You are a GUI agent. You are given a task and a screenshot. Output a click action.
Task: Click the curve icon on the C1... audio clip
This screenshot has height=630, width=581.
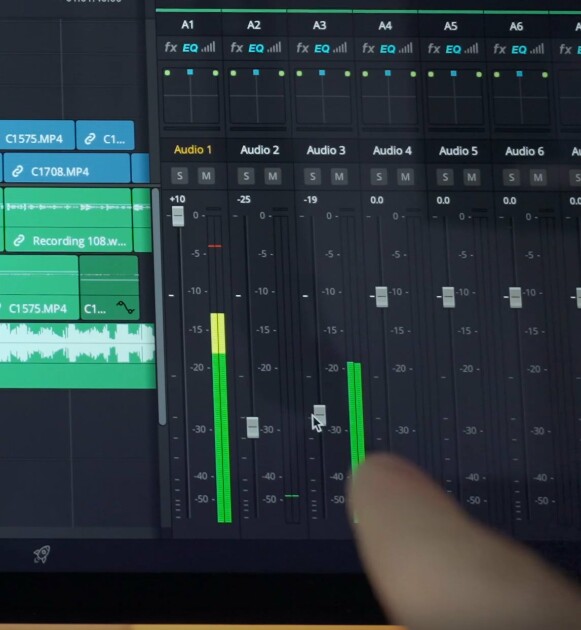pos(125,307)
